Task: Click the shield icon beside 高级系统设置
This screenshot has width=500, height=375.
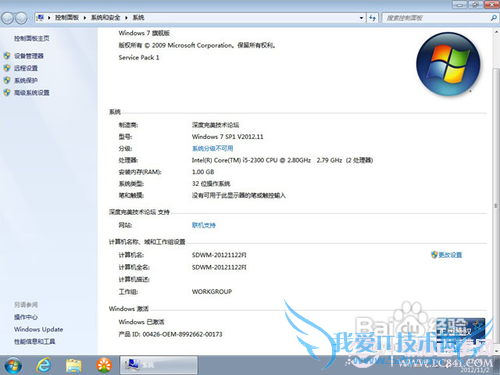Action: (7, 92)
